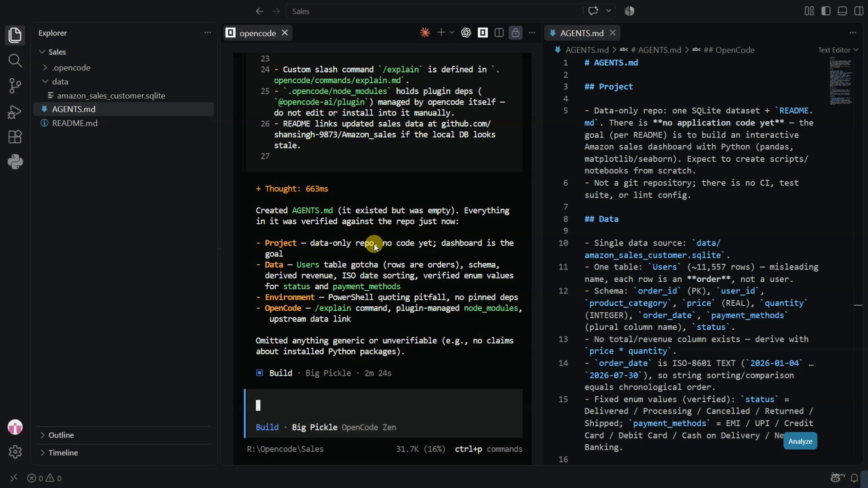Open Explorer panel more actions menu

[208, 33]
